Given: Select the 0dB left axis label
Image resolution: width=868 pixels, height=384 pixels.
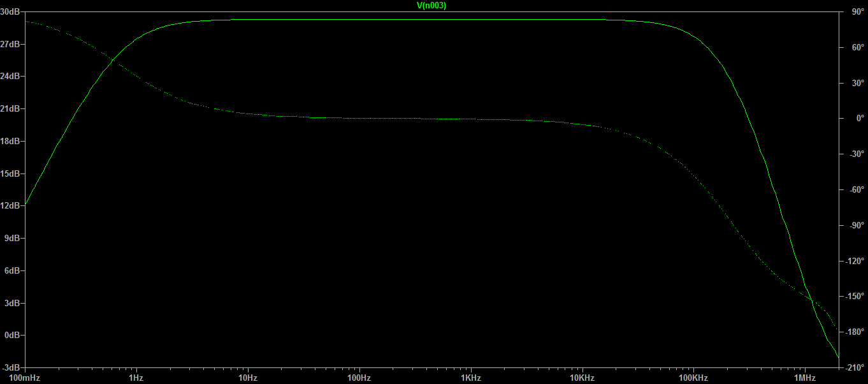Looking at the screenshot, I should point(11,335).
